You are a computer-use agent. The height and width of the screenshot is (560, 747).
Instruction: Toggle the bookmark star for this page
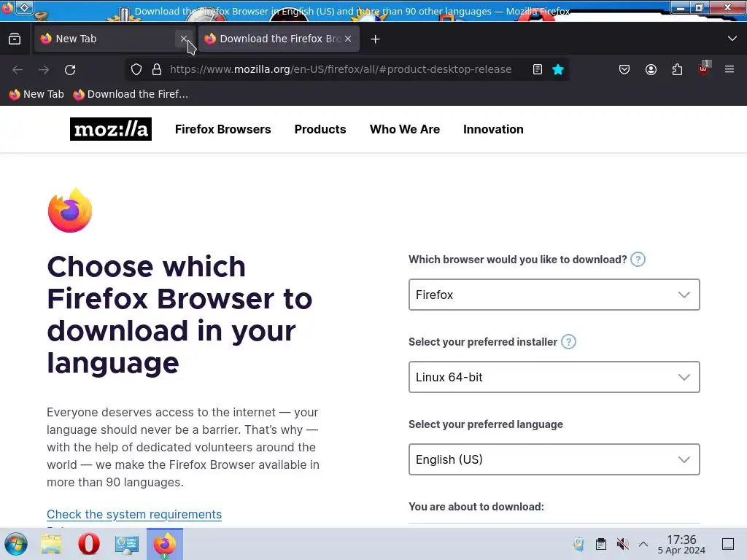(558, 69)
